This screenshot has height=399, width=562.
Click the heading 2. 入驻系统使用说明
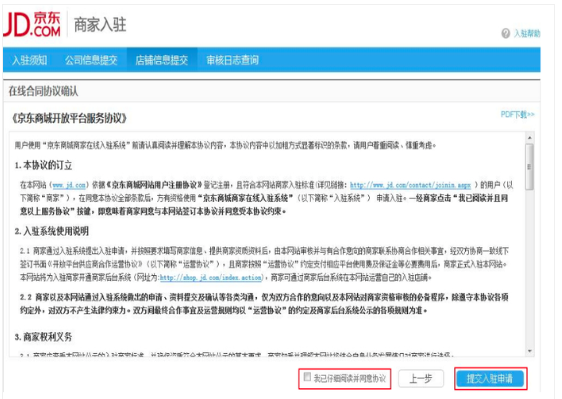52,231
